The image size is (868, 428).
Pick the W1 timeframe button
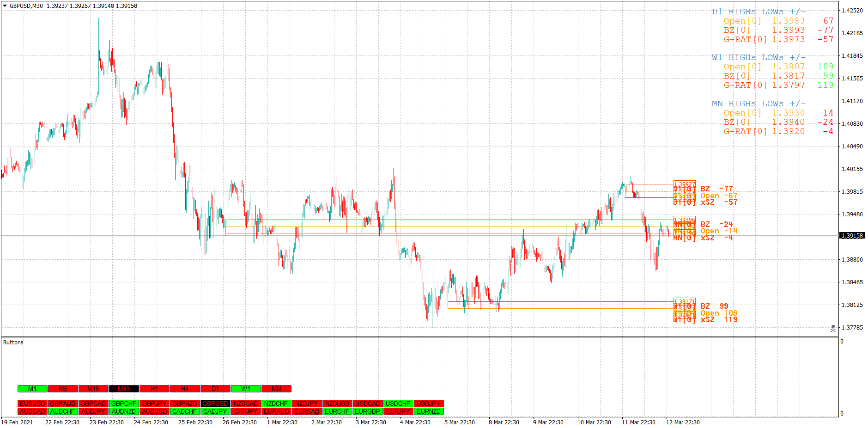(246, 389)
